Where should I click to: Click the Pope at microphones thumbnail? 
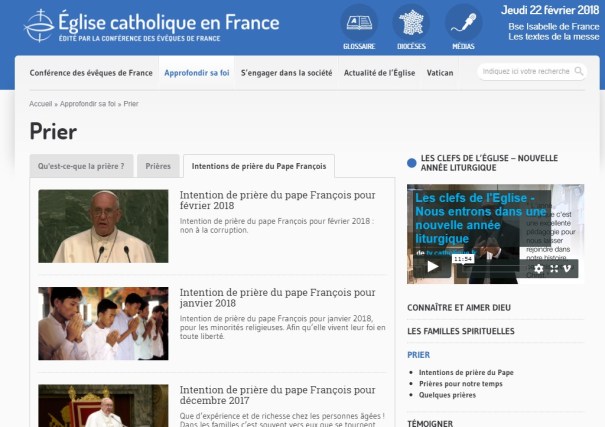(103, 226)
